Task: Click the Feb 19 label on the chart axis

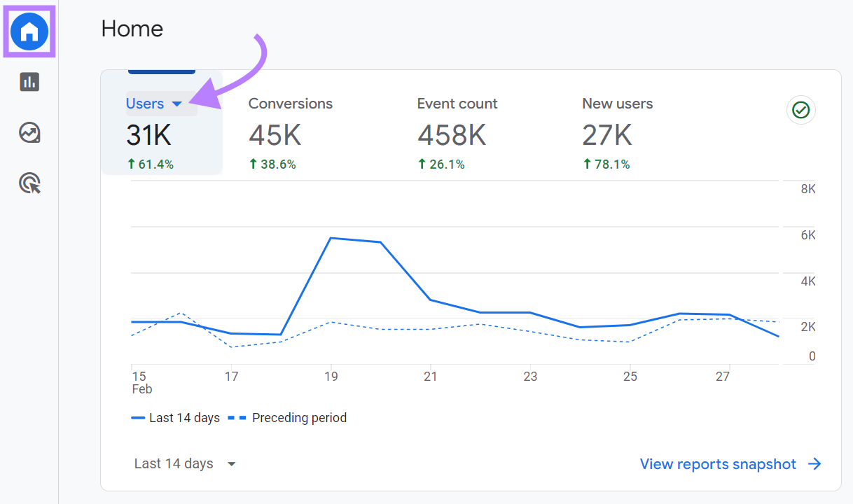Action: pyautogui.click(x=332, y=376)
